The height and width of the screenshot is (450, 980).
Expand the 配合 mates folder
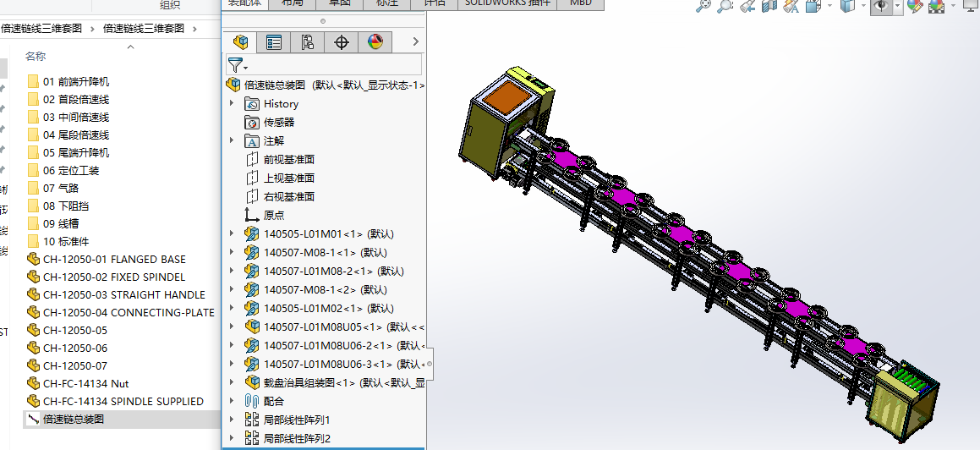(x=232, y=401)
